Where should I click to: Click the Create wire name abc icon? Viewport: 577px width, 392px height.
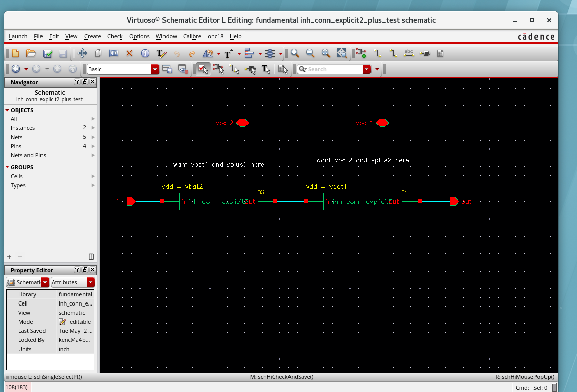pyautogui.click(x=409, y=53)
